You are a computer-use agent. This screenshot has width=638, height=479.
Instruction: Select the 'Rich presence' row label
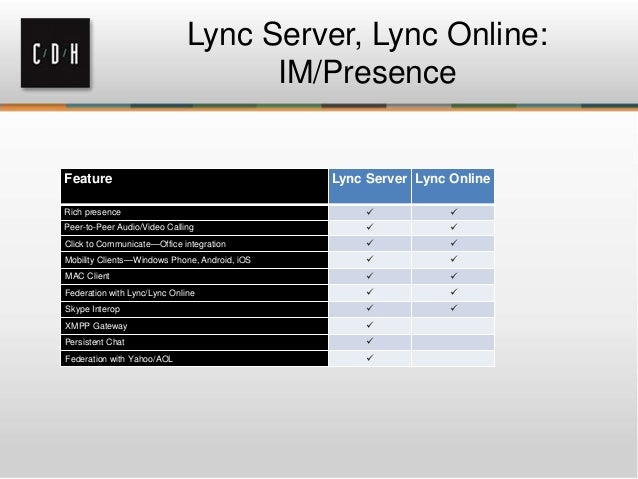click(92, 212)
